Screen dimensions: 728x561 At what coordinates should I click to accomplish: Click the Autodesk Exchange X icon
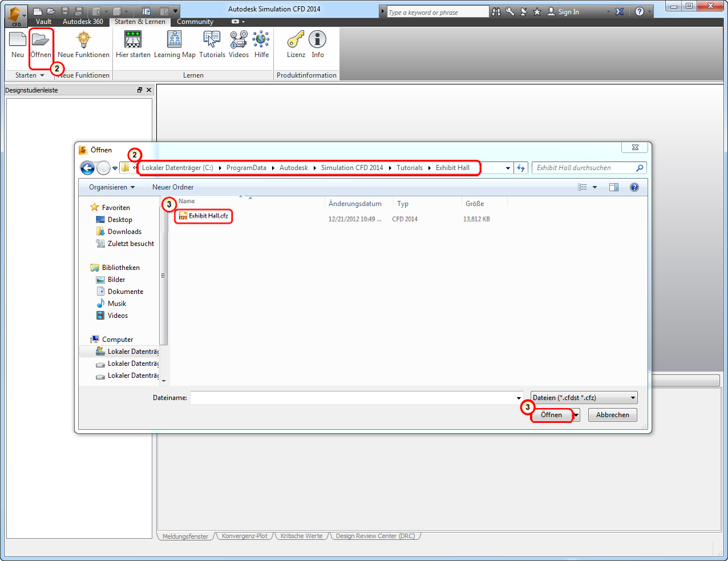point(620,11)
